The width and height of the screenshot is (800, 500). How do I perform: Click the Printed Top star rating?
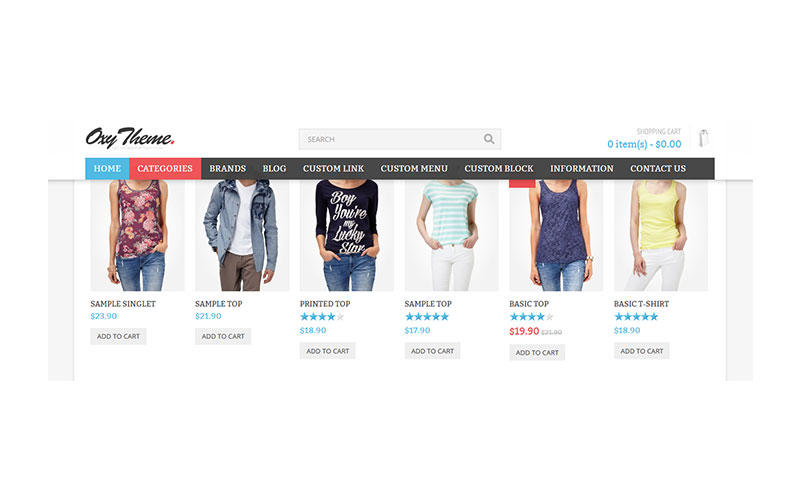[x=322, y=317]
